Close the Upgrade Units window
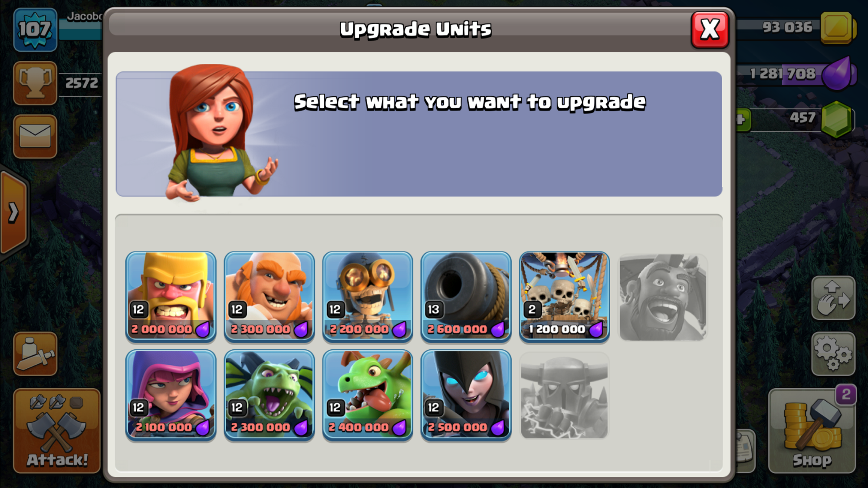This screenshot has width=868, height=488. (x=710, y=29)
